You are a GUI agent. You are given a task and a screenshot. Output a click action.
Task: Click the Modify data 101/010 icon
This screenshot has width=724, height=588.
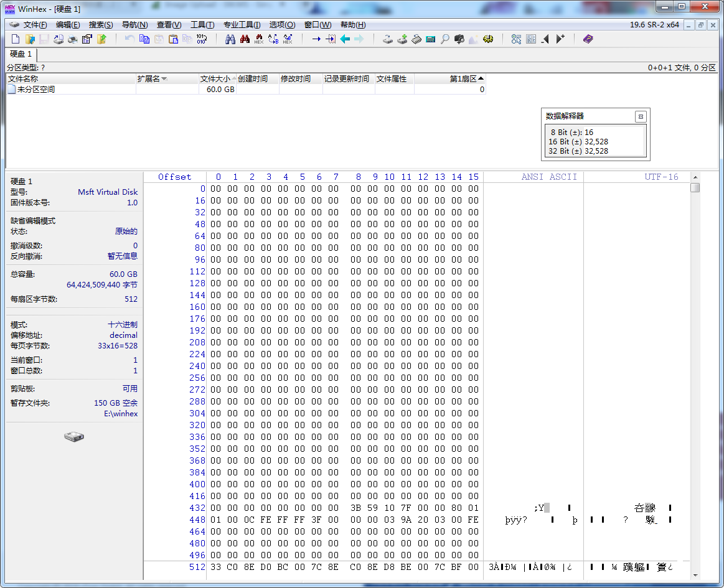pyautogui.click(x=202, y=39)
